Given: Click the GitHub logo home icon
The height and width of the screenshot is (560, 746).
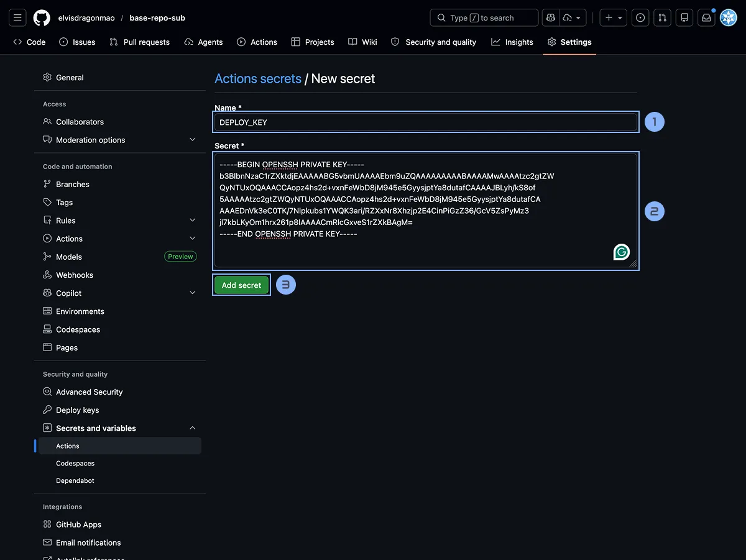Looking at the screenshot, I should 42,17.
